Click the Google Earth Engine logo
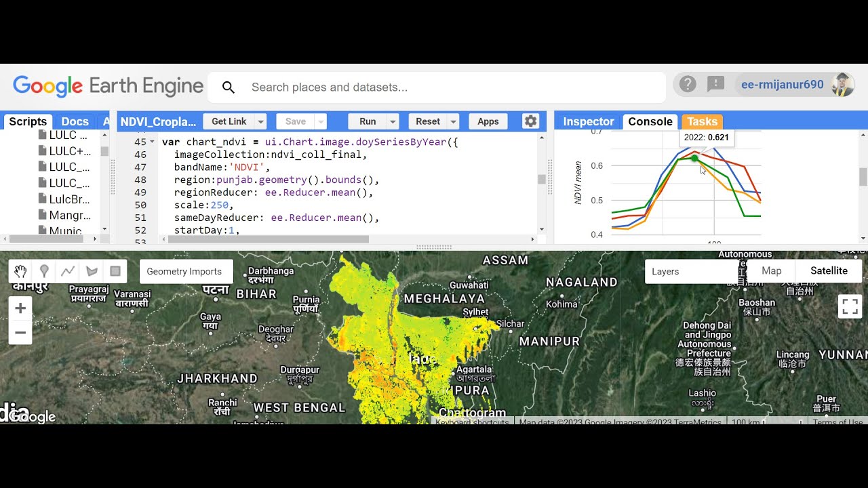 tap(108, 86)
